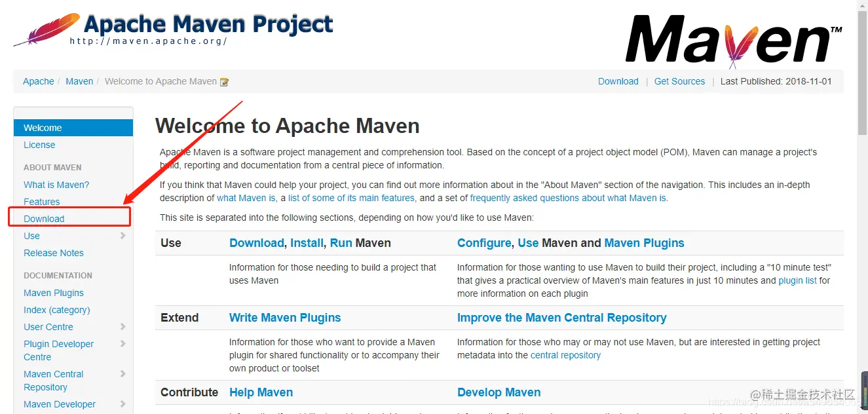Select Welcome in the sidebar

click(73, 128)
